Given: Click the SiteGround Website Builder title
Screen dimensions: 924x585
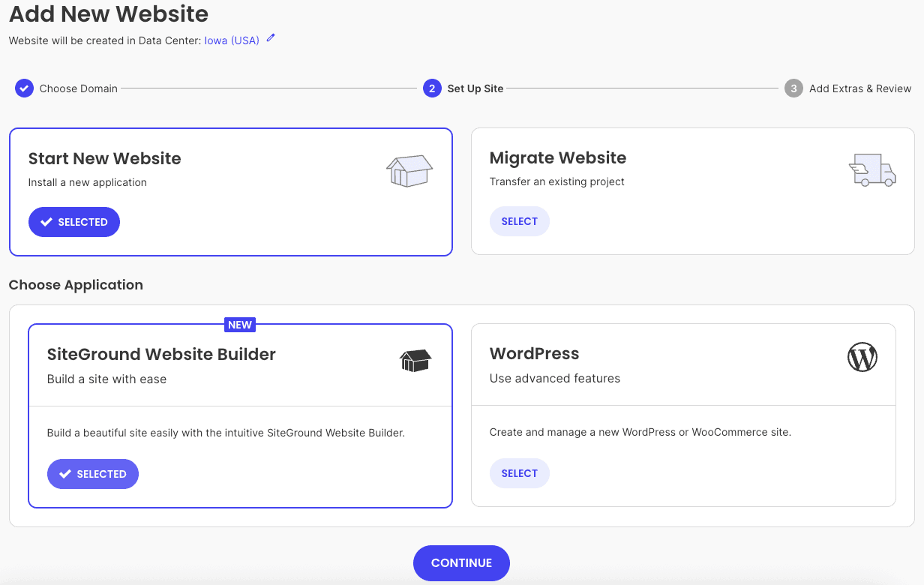Looking at the screenshot, I should point(161,354).
